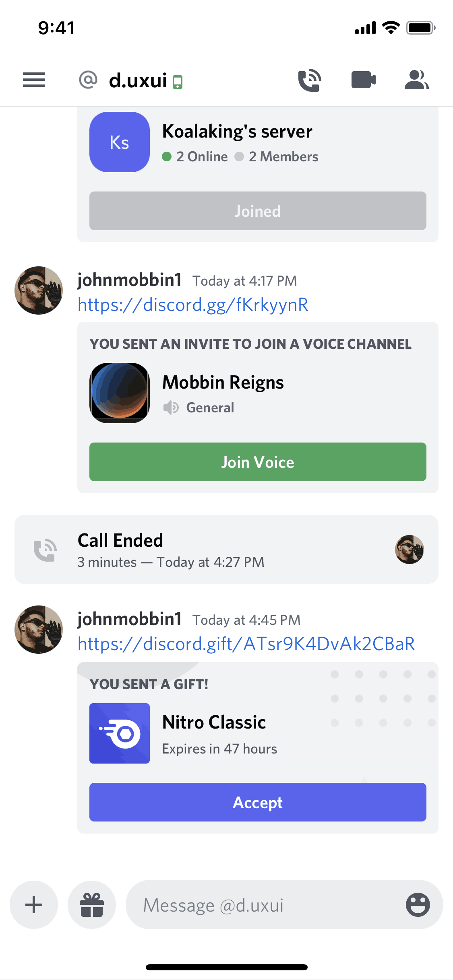Start a voice call with d.uxui
This screenshot has height=980, width=453.
tap(309, 80)
